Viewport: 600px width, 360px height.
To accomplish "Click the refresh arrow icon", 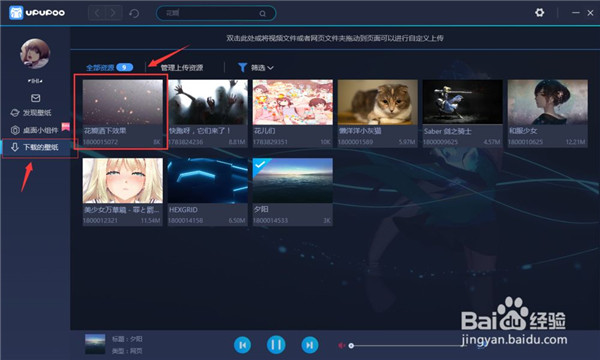I will click(x=134, y=13).
